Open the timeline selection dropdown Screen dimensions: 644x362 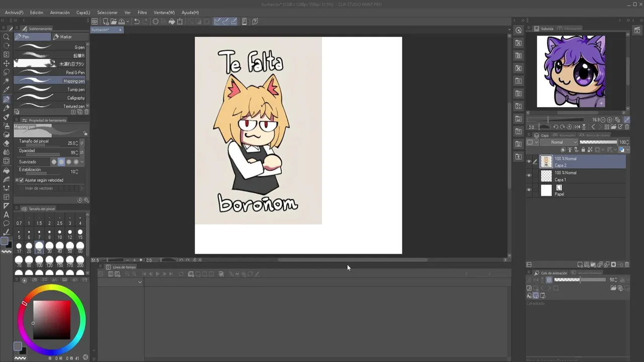pyautogui.click(x=140, y=282)
